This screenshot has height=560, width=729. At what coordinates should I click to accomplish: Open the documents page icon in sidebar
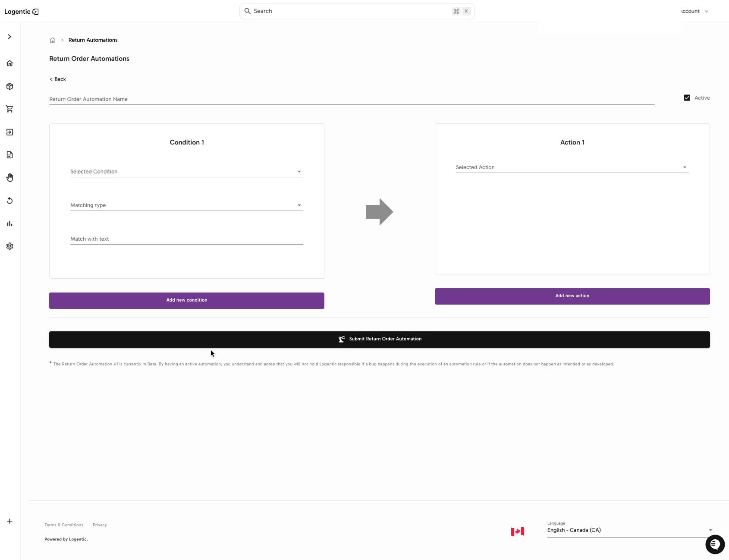(x=9, y=155)
